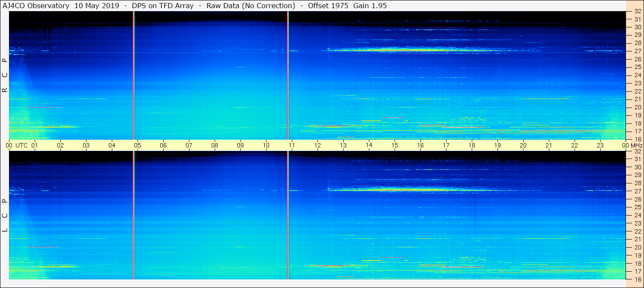Click red vertical line before 05 UTC in RCP panel
Viewport: 644px width, 288px height.
tap(134, 75)
